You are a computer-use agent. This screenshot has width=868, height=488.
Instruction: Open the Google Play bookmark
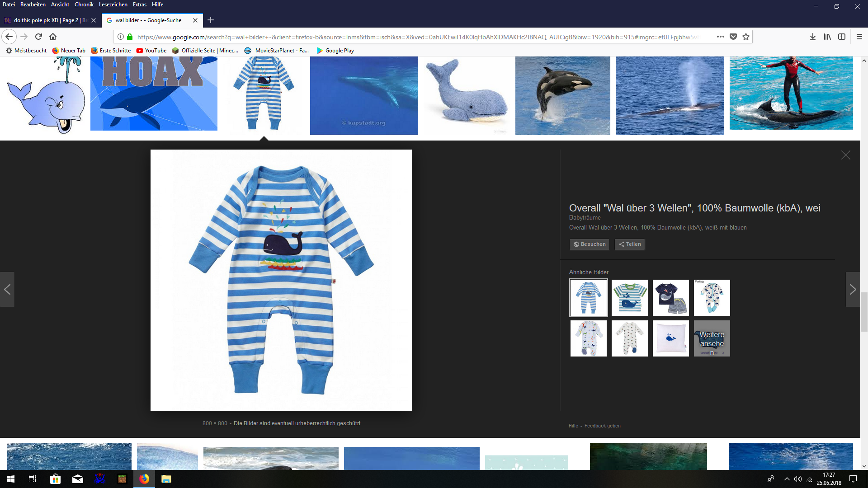pos(335,51)
